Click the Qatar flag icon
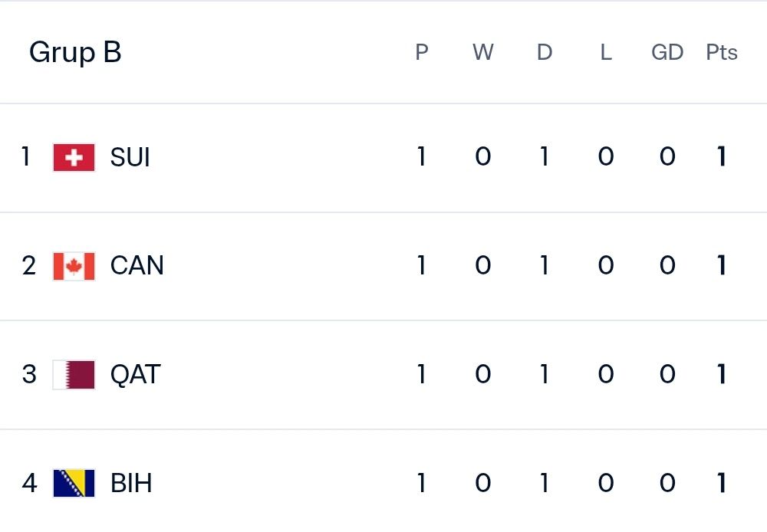Viewport: 767px width, 532px height. coord(74,375)
